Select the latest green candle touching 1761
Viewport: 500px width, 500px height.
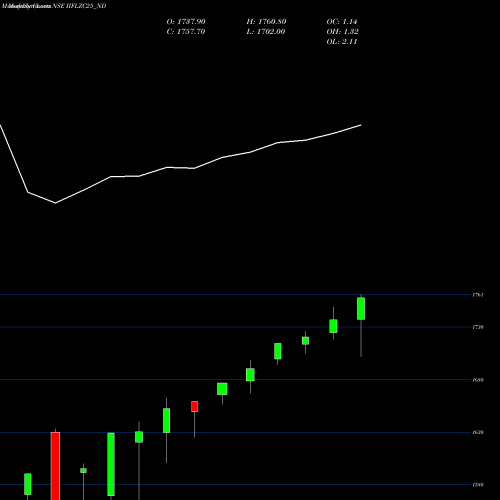(x=361, y=309)
